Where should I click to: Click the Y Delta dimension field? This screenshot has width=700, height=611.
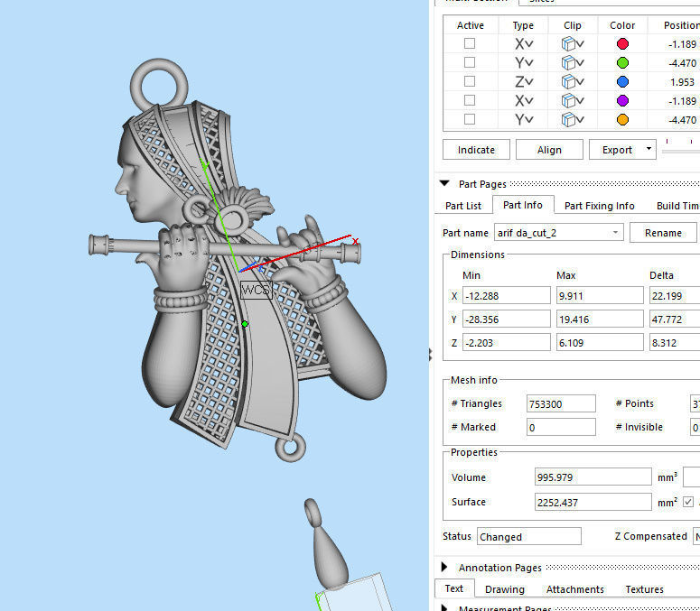click(675, 319)
